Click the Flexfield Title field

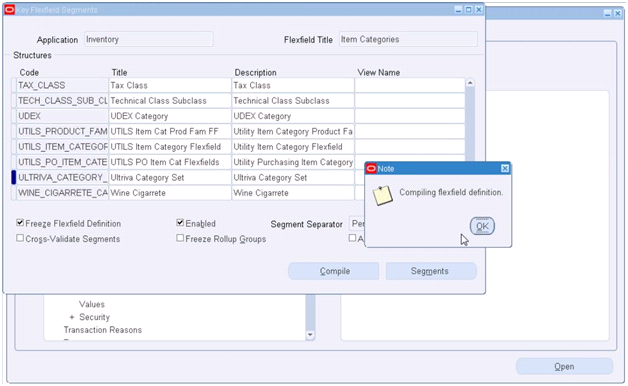[408, 39]
